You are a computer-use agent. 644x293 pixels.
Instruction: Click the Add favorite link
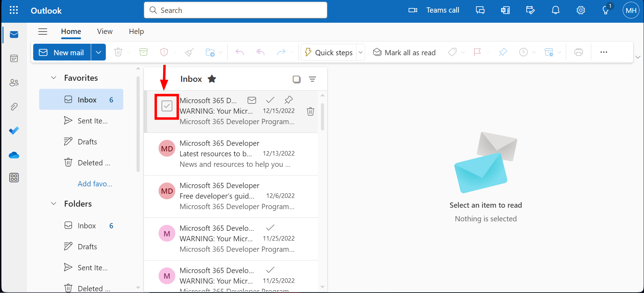pyautogui.click(x=95, y=184)
